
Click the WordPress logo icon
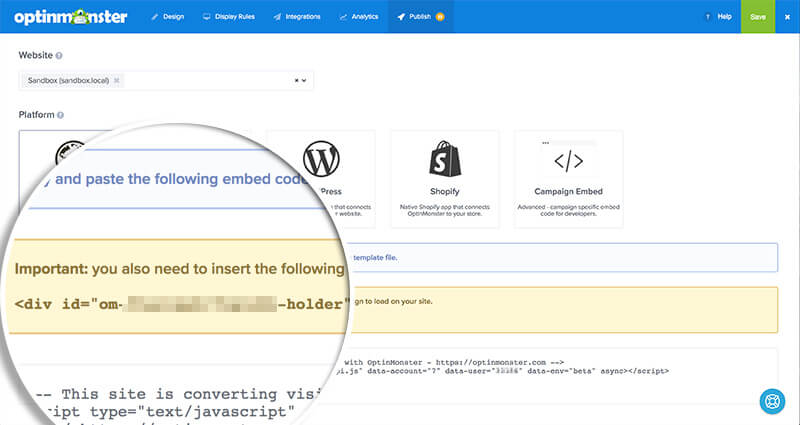pyautogui.click(x=321, y=159)
